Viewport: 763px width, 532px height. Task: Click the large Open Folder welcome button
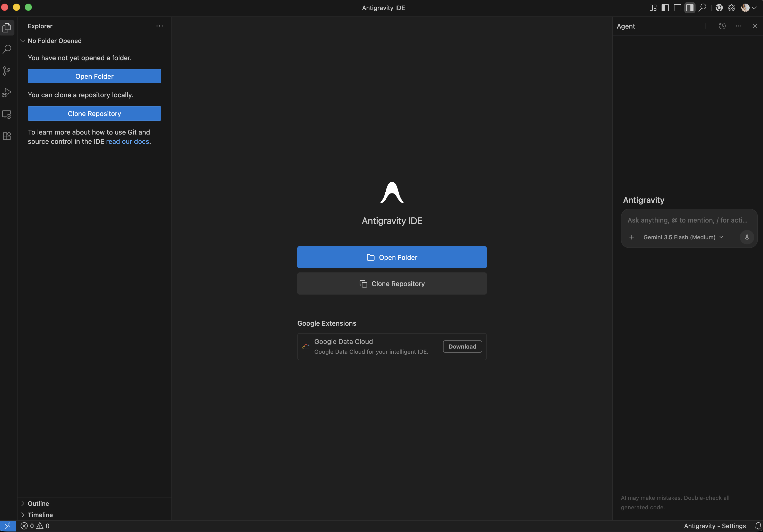pos(392,257)
